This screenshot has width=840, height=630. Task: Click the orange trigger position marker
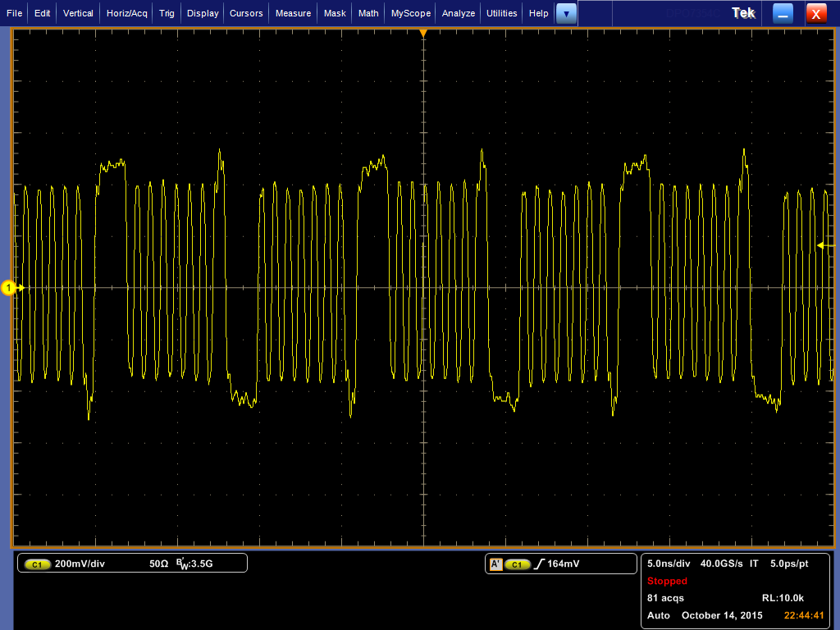pyautogui.click(x=423, y=34)
